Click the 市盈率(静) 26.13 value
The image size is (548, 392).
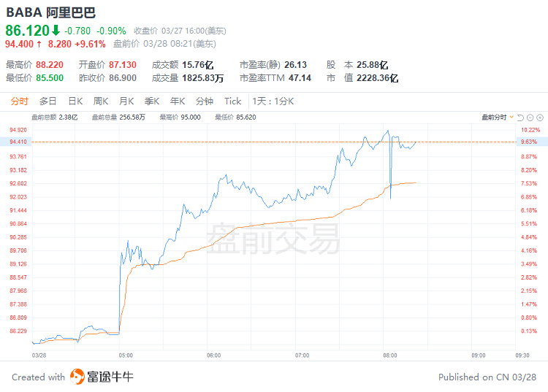pyautogui.click(x=295, y=65)
